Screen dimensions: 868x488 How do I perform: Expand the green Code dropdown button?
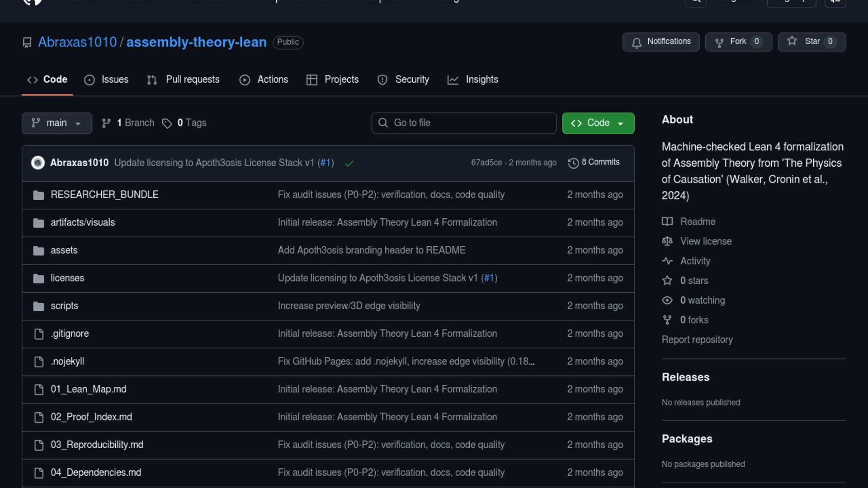tap(598, 123)
